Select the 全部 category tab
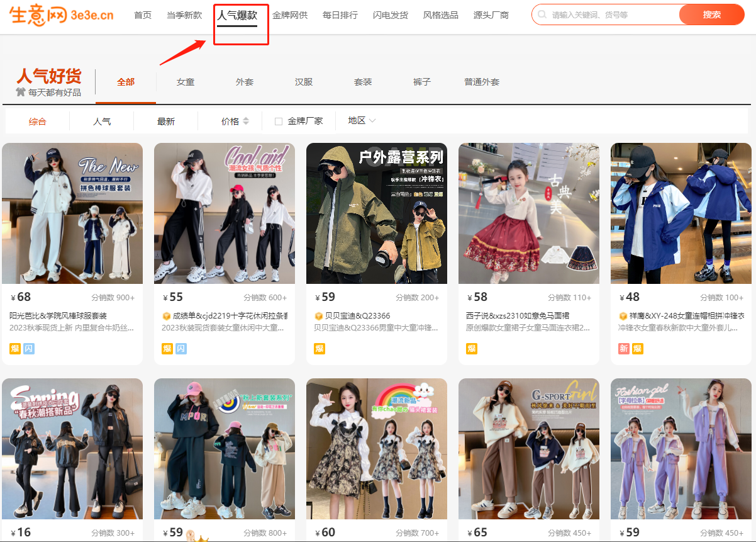Screen dimensions: 756x542 126,82
